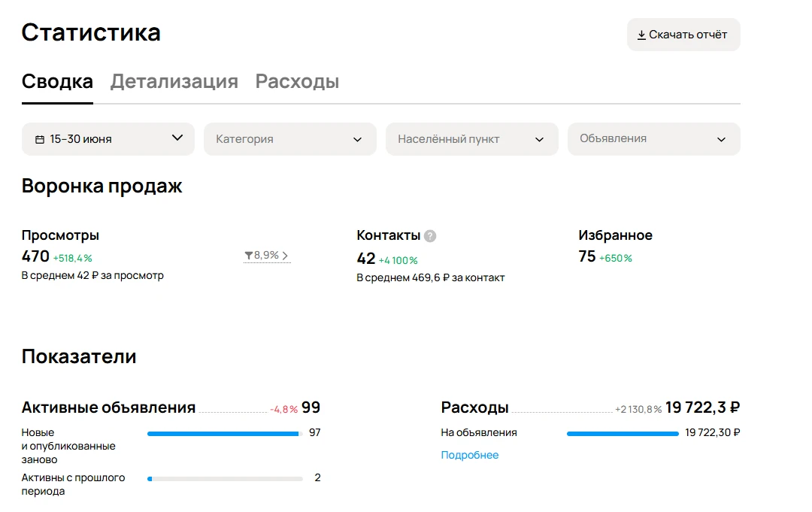This screenshot has width=812, height=512.
Task: Click the value 97 for new ads
Action: (x=315, y=432)
